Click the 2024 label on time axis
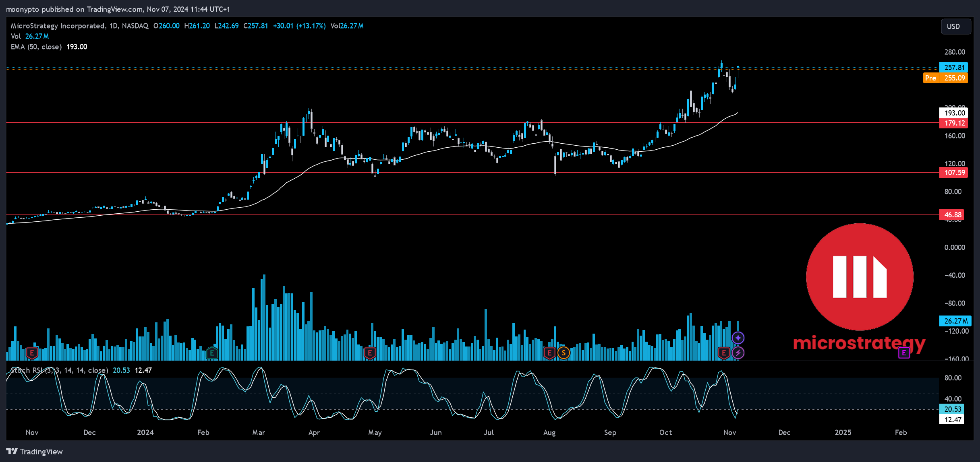 tap(145, 433)
